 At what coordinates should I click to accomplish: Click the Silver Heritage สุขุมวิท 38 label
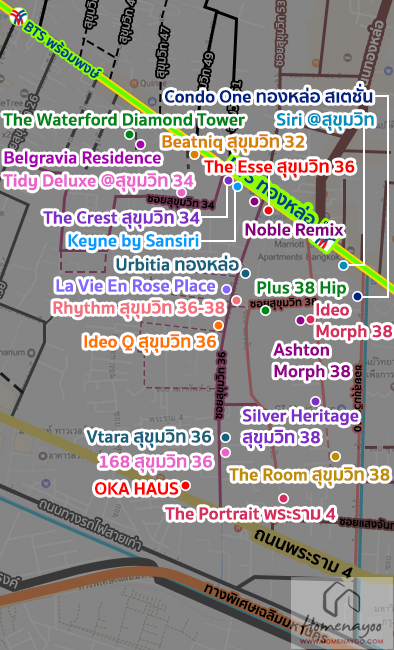(300, 427)
